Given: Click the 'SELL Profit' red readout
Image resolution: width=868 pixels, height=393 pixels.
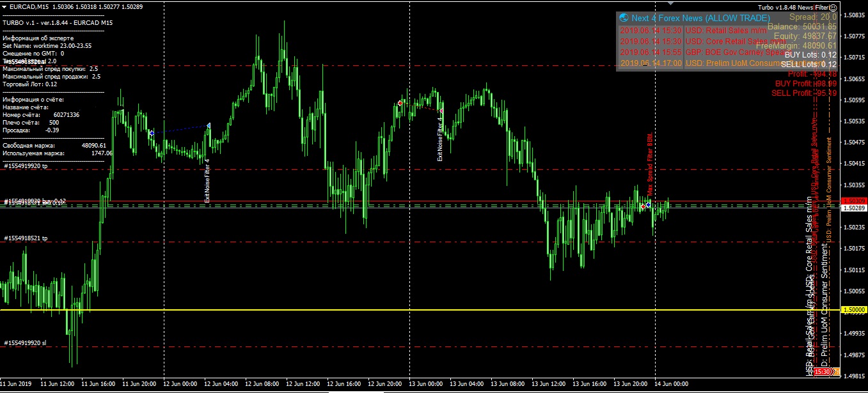Looking at the screenshot, I should (x=804, y=93).
